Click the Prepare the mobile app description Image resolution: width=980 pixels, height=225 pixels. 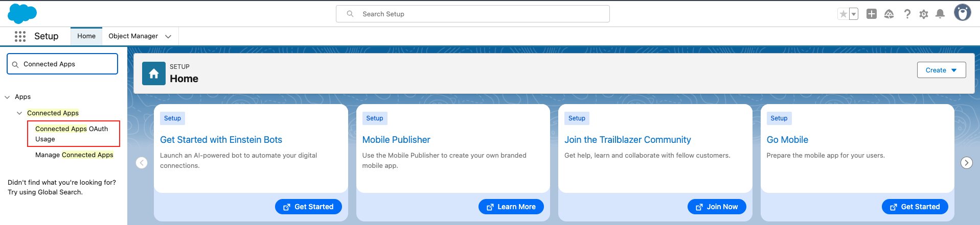point(826,156)
